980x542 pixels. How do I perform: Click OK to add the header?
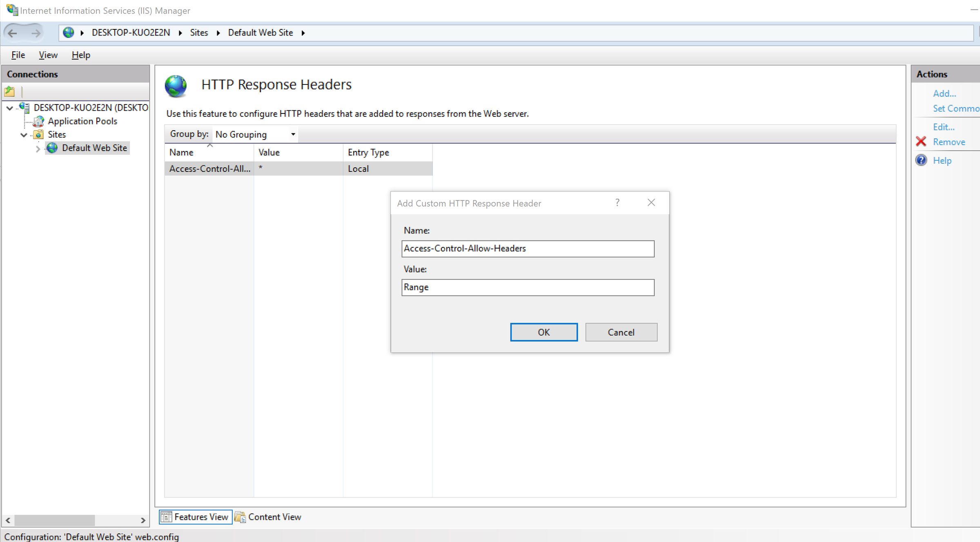[543, 332]
